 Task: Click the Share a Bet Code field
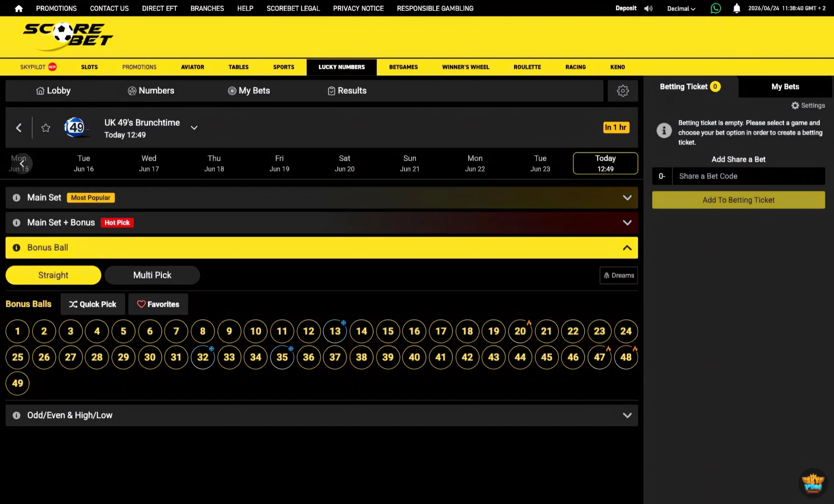(748, 176)
